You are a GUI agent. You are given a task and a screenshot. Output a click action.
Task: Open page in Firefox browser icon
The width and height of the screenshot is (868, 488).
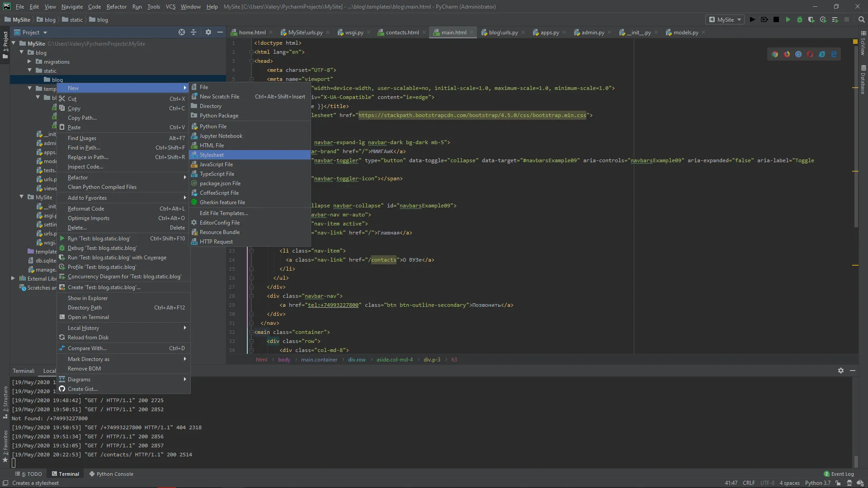pos(787,54)
